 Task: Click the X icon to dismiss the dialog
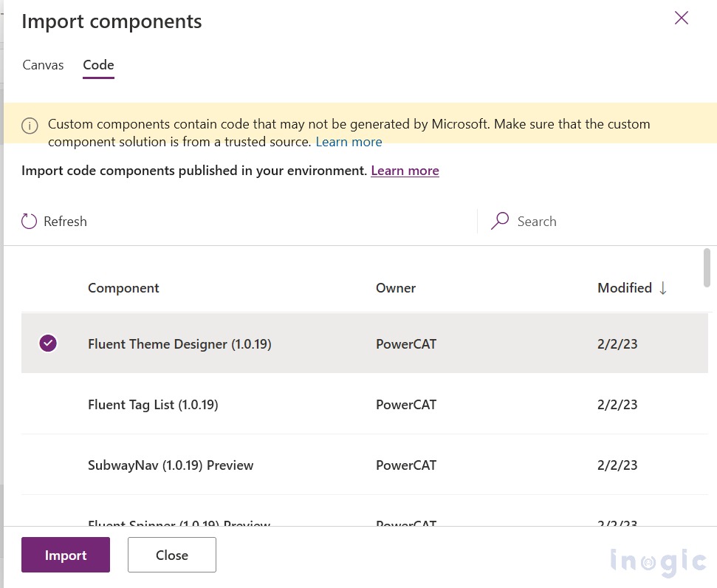tap(681, 18)
